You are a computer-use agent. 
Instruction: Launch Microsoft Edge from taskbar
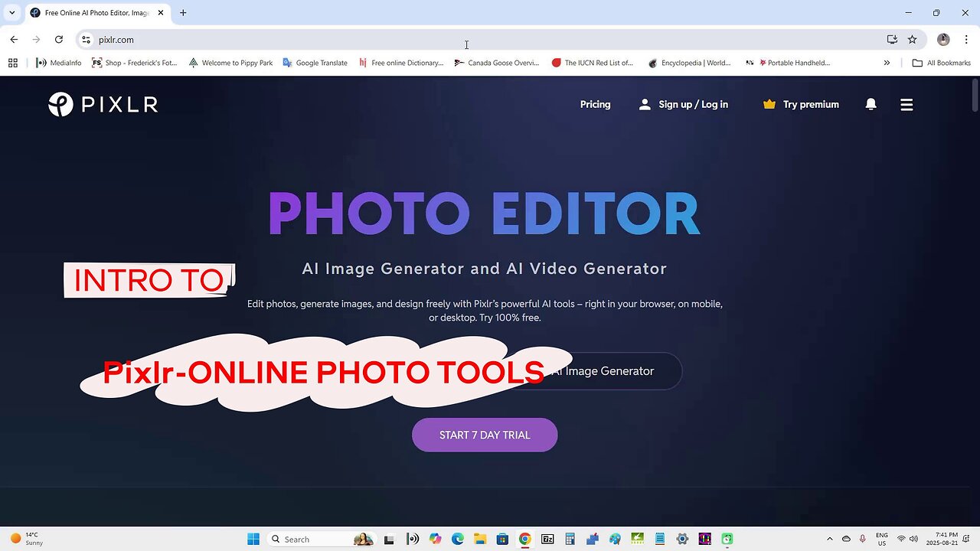(x=458, y=539)
